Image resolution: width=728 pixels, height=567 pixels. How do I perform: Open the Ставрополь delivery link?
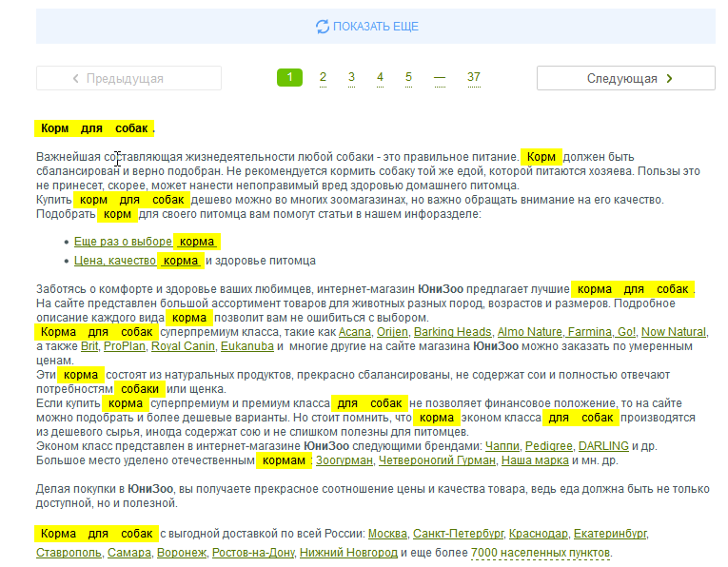(69, 553)
